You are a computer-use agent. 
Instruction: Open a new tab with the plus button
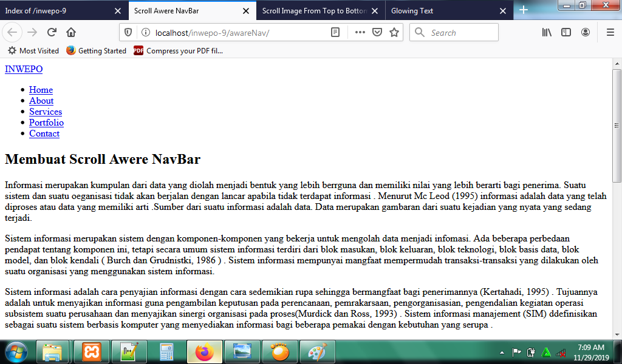point(524,10)
